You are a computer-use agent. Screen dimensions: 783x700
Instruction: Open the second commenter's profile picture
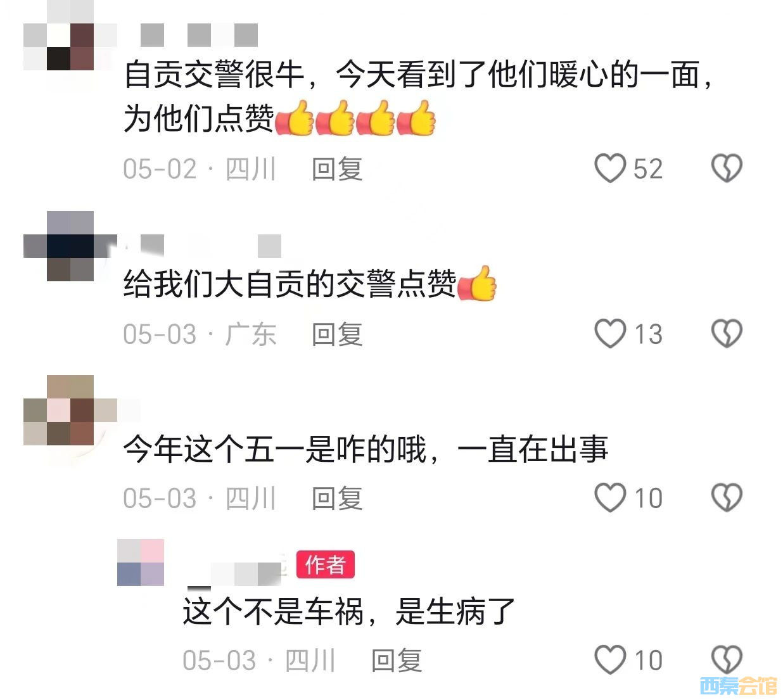pyautogui.click(x=70, y=246)
